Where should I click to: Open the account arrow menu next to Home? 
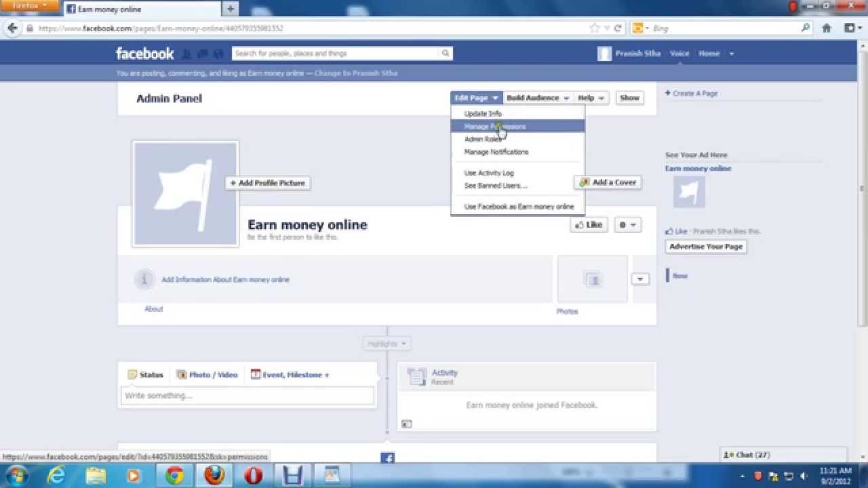731,54
